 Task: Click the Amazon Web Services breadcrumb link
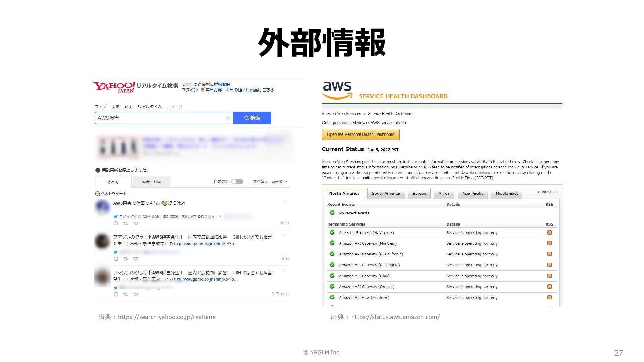[341, 114]
